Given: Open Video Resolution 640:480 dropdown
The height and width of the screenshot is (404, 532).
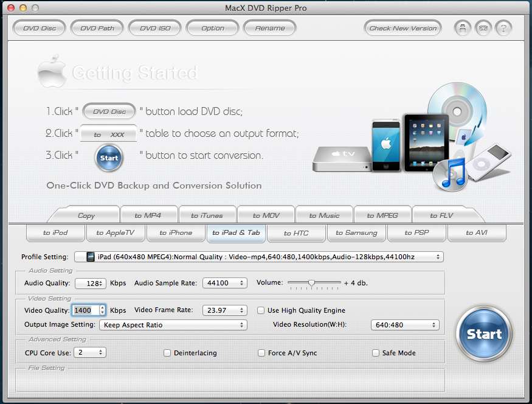Looking at the screenshot, I should pos(405,325).
